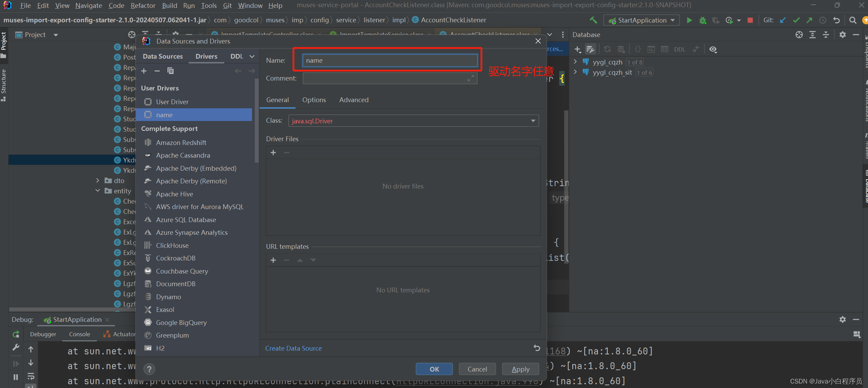Image resolution: width=868 pixels, height=388 pixels.
Task: Add a driver file with plus icon
Action: 273,153
